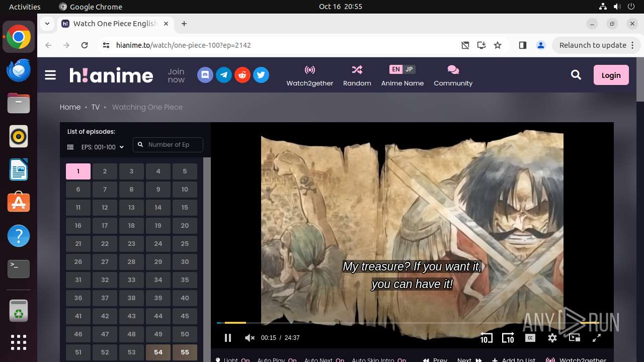Go to the Prev episode
The height and width of the screenshot is (362, 644).
435,360
